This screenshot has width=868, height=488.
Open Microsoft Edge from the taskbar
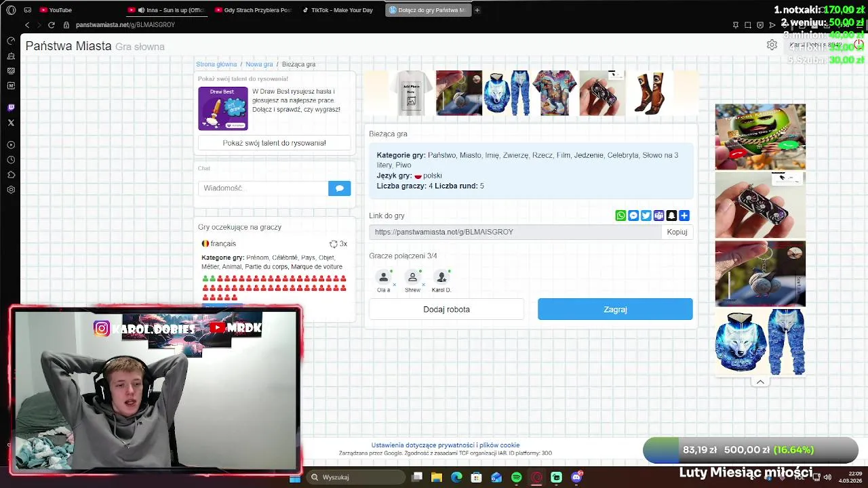pyautogui.click(x=457, y=477)
